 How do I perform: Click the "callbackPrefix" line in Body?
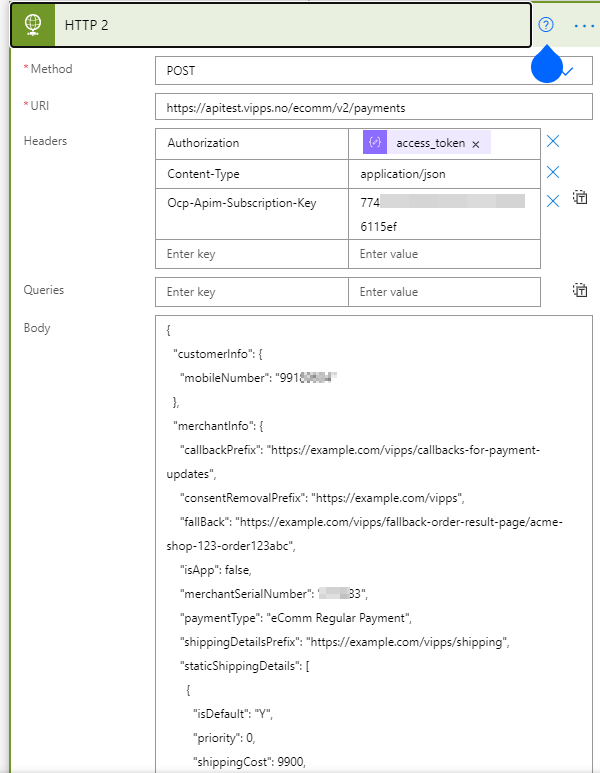359,450
